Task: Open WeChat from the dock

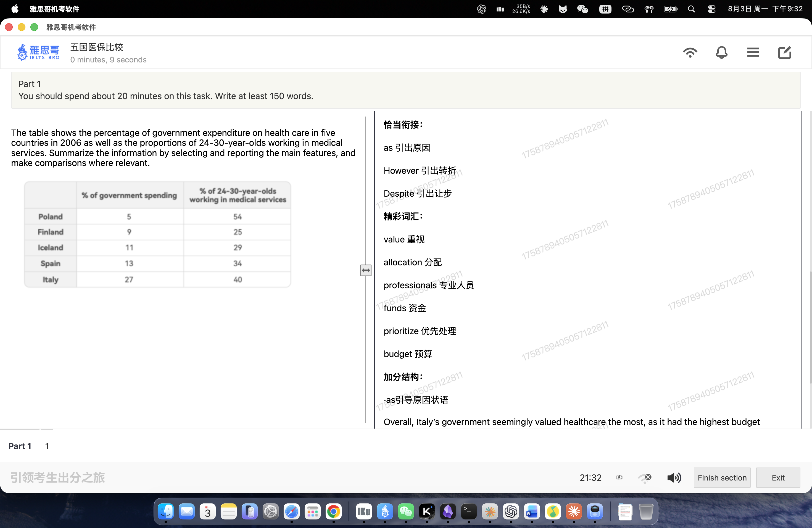Action: (406, 511)
